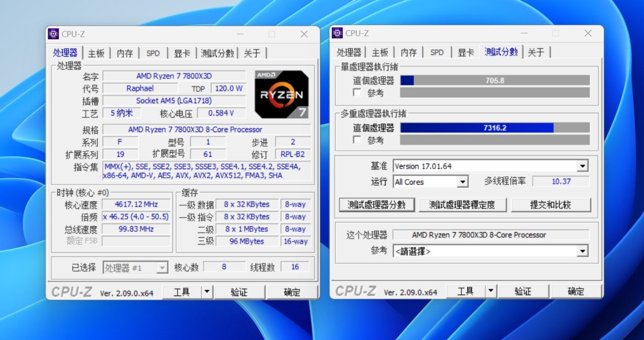Click 修订 value RPL-B2
This screenshot has width=644, height=340.
293,155
